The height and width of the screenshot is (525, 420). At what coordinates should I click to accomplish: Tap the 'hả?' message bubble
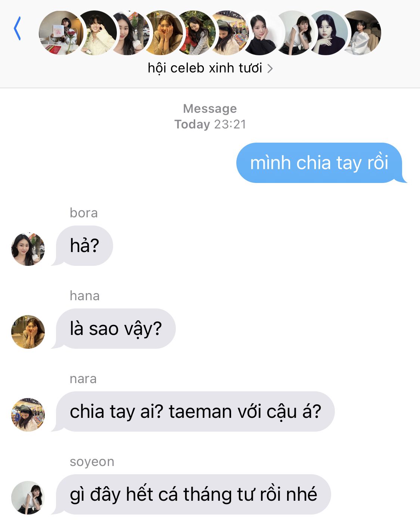point(84,246)
